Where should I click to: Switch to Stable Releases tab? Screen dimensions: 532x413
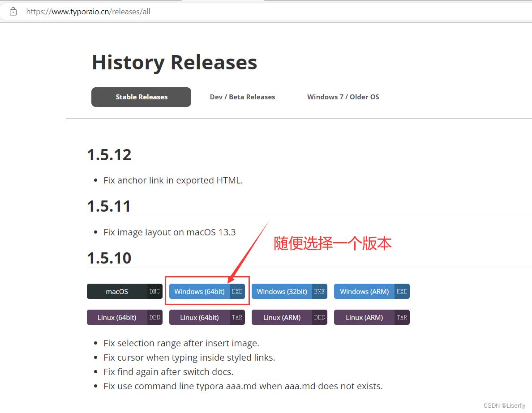pyautogui.click(x=141, y=97)
